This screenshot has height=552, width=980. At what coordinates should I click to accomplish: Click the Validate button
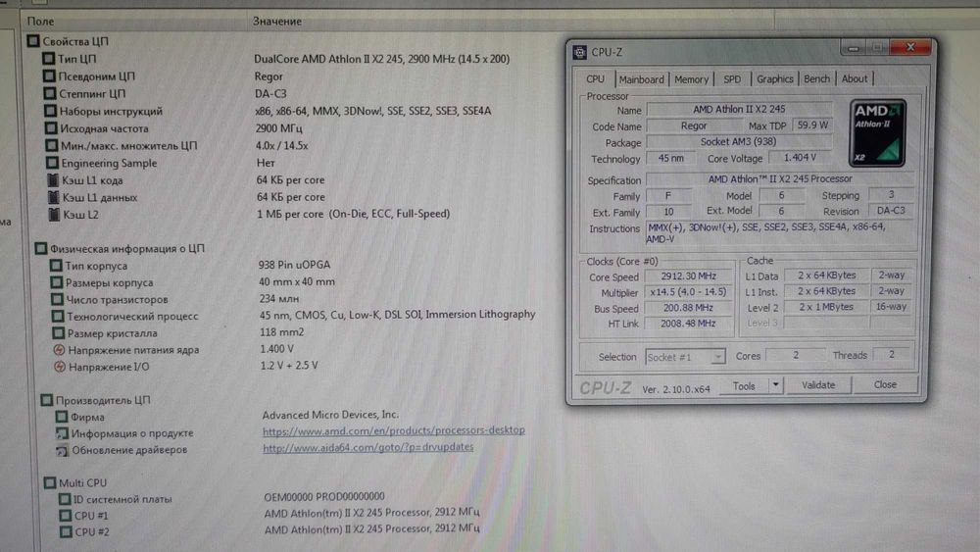[818, 385]
